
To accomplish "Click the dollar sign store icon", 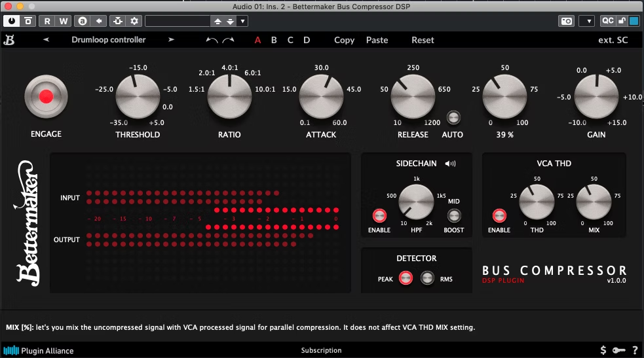I will click(x=603, y=350).
